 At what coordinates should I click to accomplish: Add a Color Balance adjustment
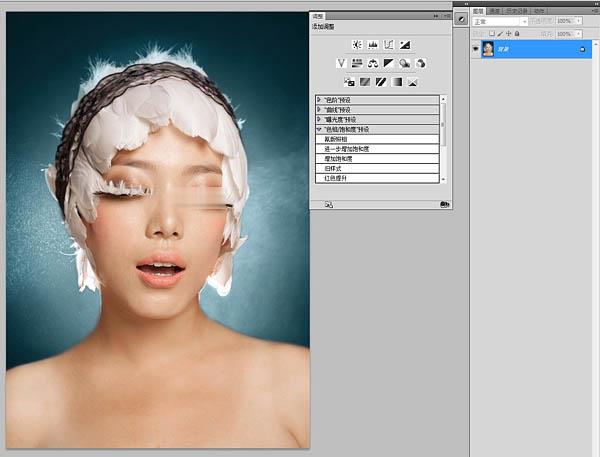coord(373,63)
